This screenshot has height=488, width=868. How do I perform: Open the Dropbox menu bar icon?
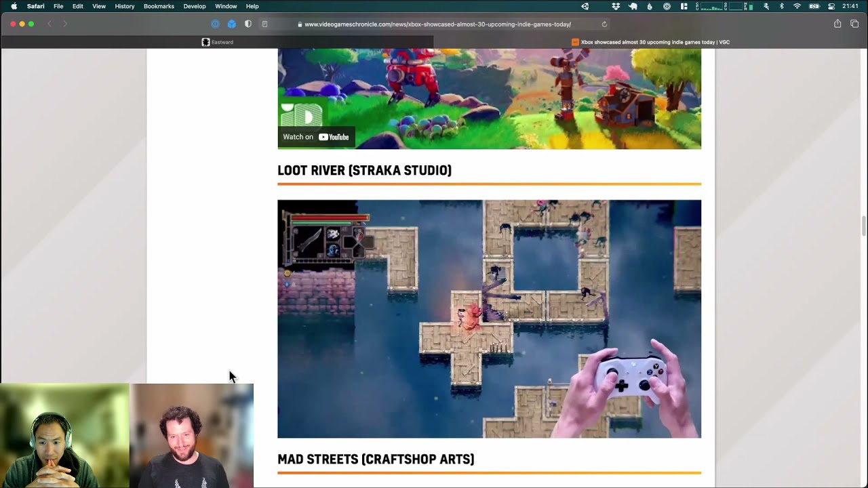pos(616,6)
